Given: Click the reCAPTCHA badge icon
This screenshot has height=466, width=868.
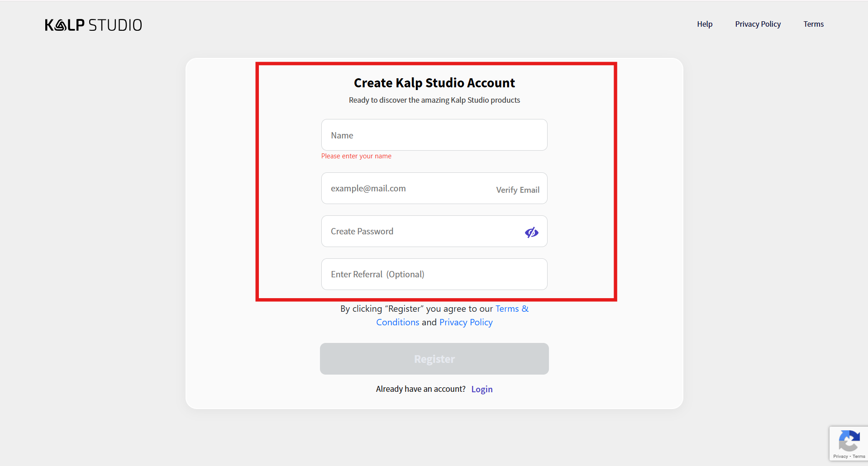Looking at the screenshot, I should [x=849, y=441].
